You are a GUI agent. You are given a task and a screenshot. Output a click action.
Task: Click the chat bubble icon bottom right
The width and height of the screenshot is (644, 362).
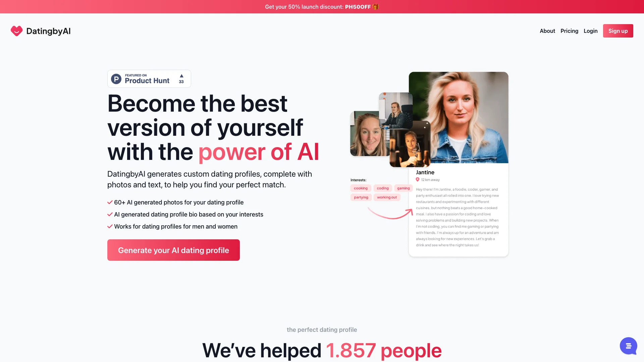(628, 346)
